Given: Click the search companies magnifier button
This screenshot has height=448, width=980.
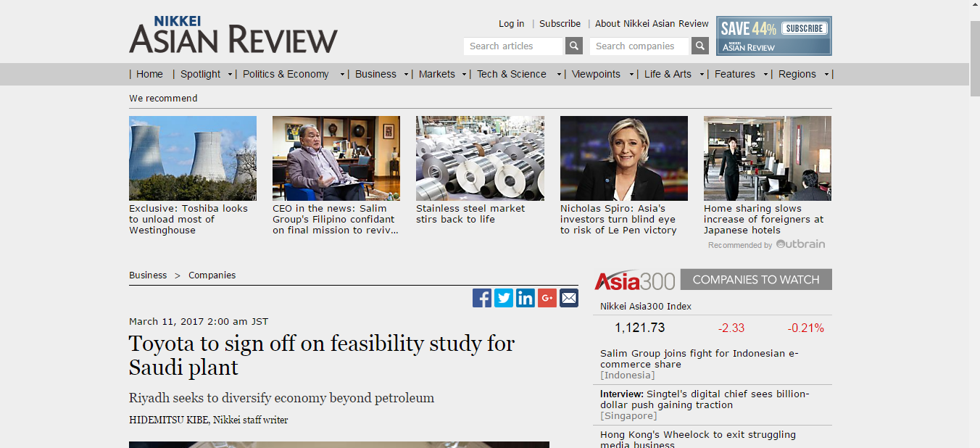Looking at the screenshot, I should [699, 46].
